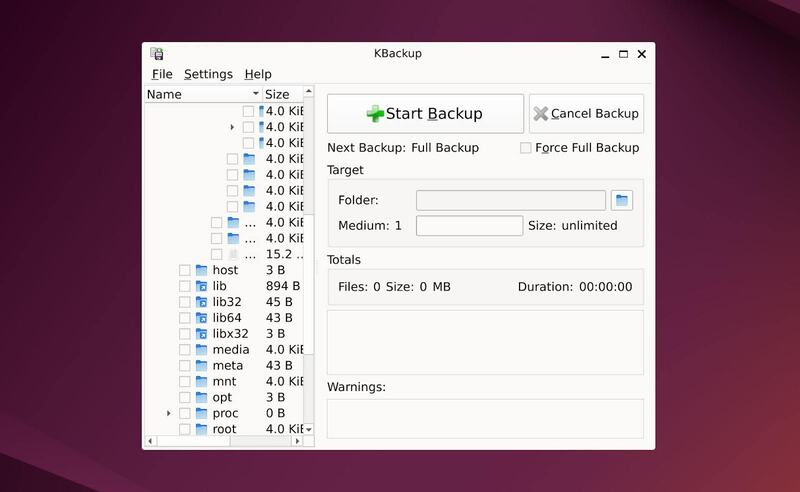
Task: Expand the proc folder tree arrow
Action: tap(168, 413)
